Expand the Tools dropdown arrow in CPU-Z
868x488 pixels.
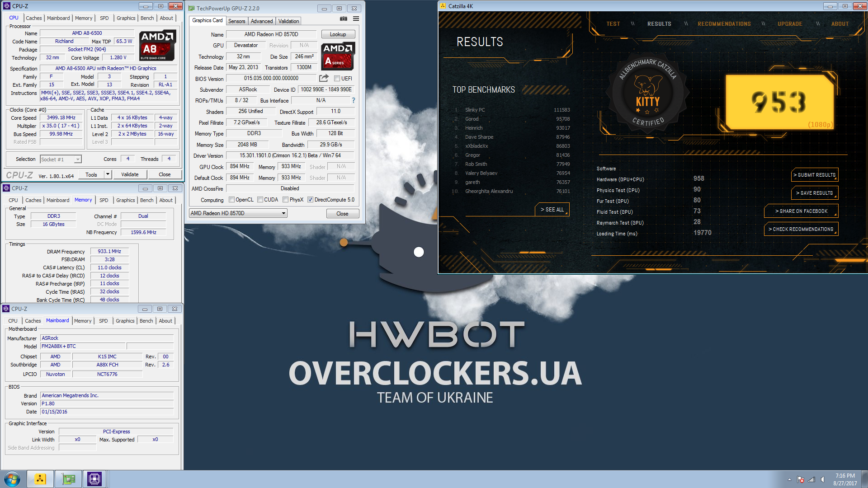tap(108, 174)
